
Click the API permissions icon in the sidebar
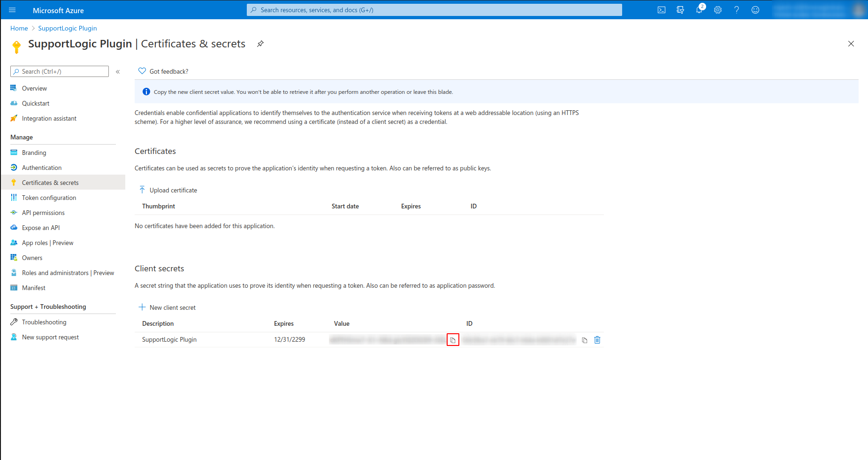(14, 213)
